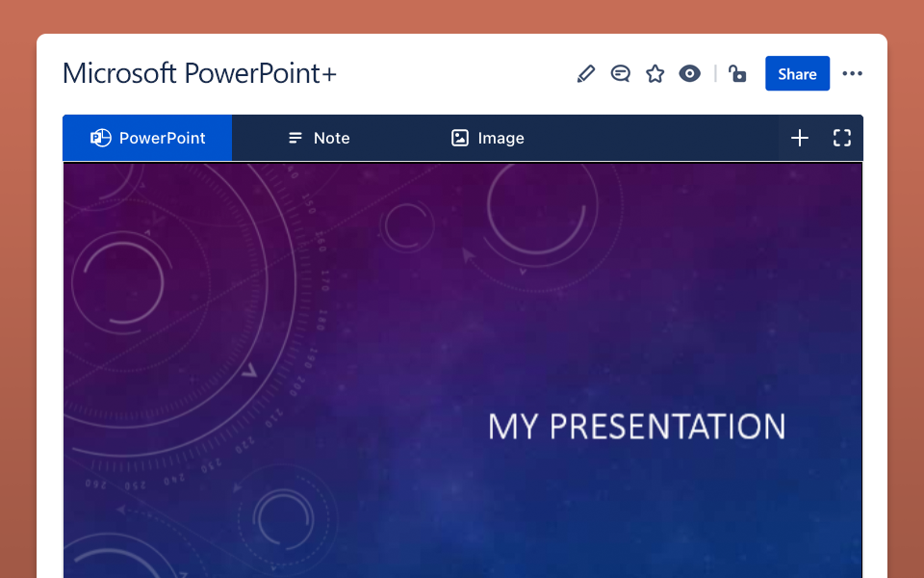Open page restrictions padlock icon
The width and height of the screenshot is (924, 578).
coord(737,74)
